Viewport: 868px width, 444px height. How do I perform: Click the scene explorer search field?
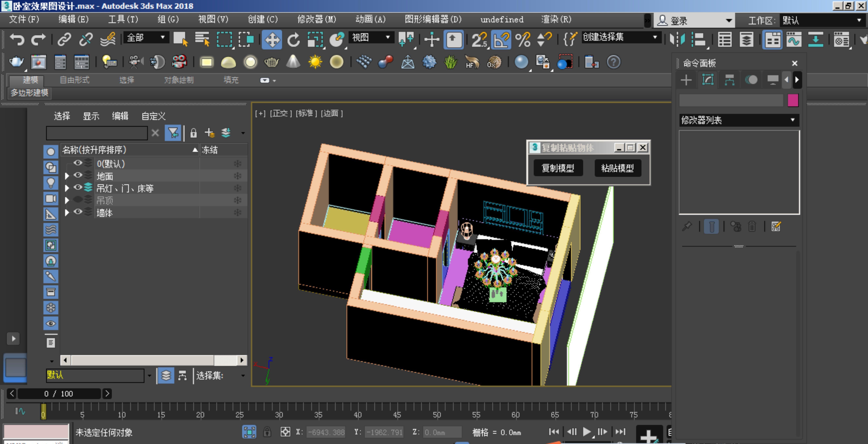click(97, 133)
